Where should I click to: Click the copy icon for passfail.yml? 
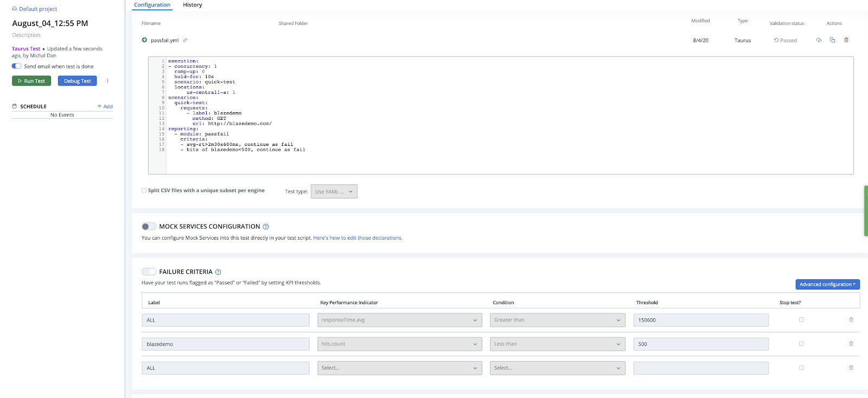(x=832, y=40)
